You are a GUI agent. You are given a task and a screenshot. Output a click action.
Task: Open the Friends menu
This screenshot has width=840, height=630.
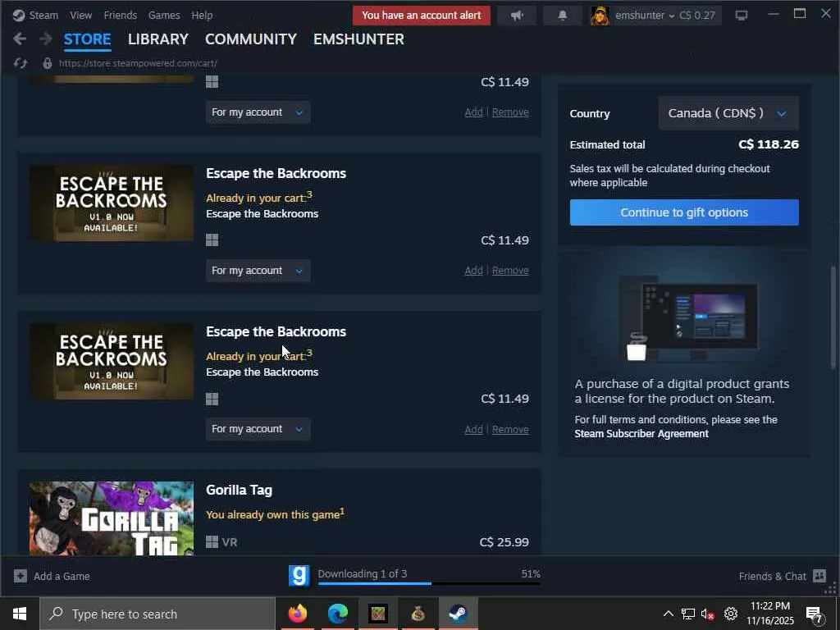tap(120, 15)
